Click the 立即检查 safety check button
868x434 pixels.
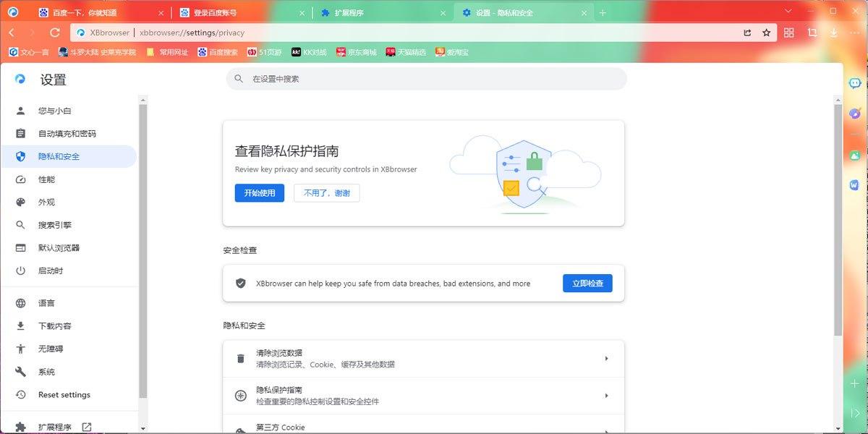(587, 283)
